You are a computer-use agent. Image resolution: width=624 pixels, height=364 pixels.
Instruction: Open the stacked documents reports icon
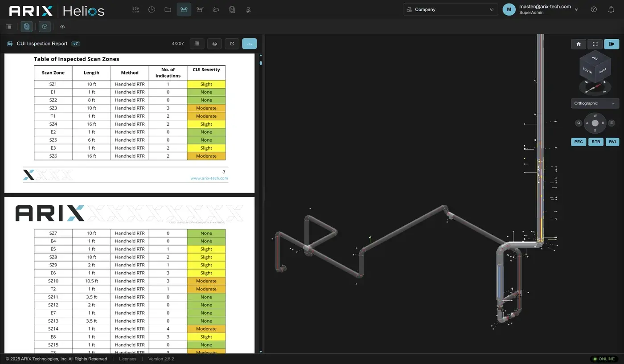click(232, 9)
